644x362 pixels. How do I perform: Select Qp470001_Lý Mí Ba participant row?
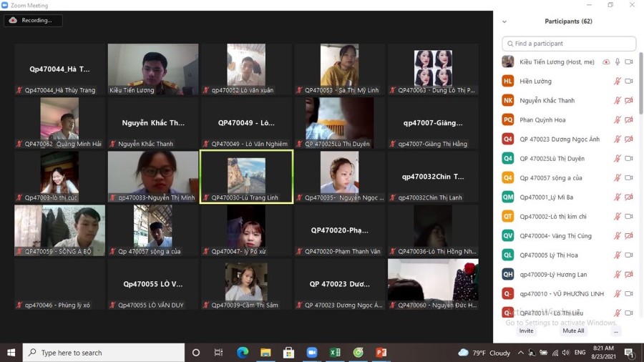point(569,197)
